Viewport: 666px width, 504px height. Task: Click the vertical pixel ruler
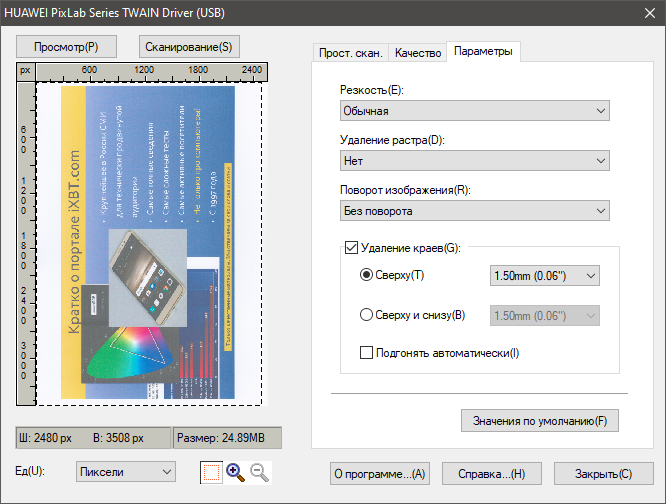26,244
